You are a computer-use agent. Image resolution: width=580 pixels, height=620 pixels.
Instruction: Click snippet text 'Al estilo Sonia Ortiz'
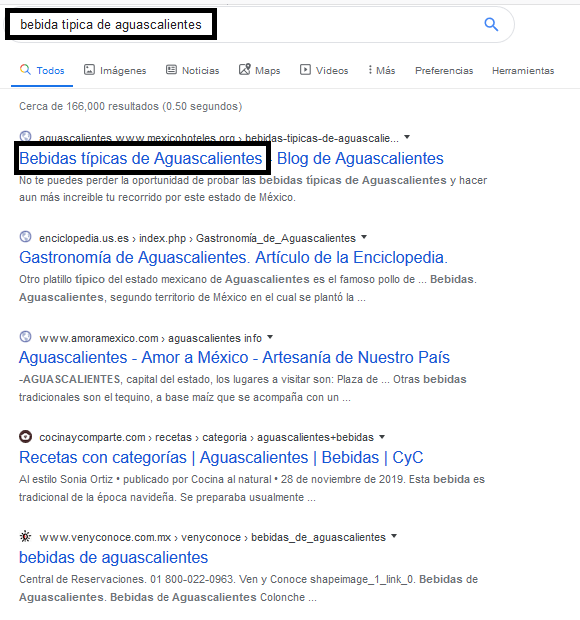pos(252,488)
